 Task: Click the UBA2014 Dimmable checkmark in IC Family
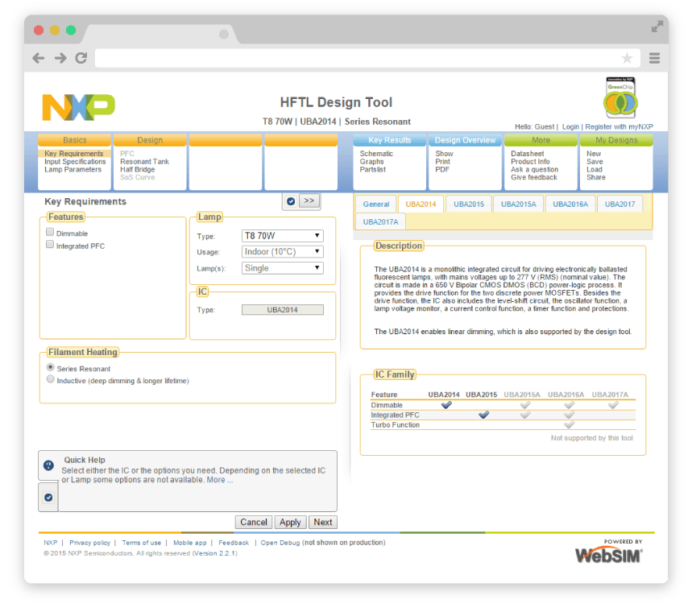(x=446, y=405)
